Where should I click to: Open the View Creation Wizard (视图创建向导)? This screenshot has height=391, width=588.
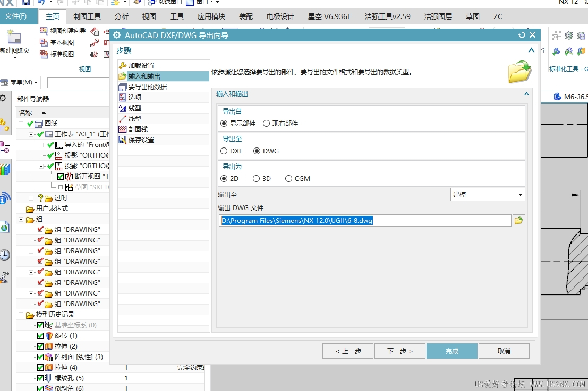tap(63, 31)
